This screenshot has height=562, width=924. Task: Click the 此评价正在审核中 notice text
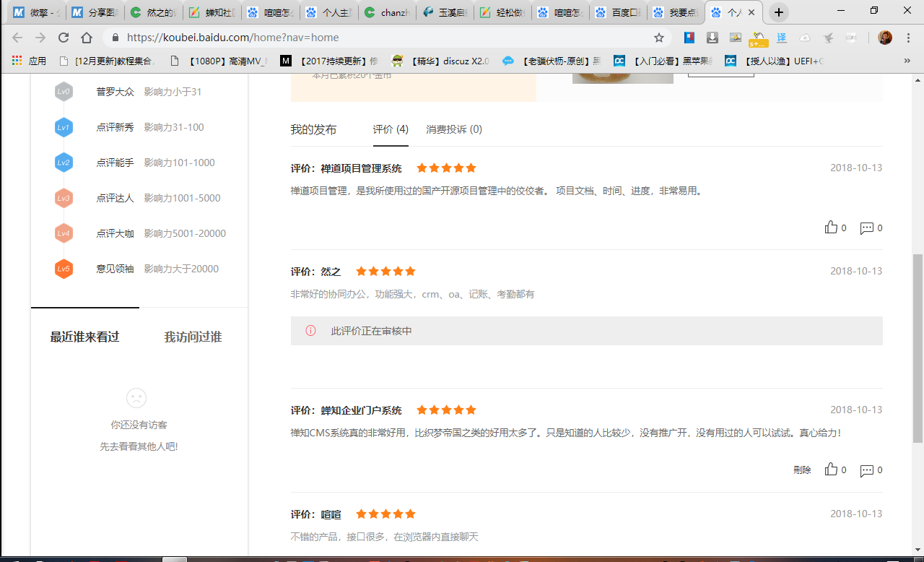[371, 331]
